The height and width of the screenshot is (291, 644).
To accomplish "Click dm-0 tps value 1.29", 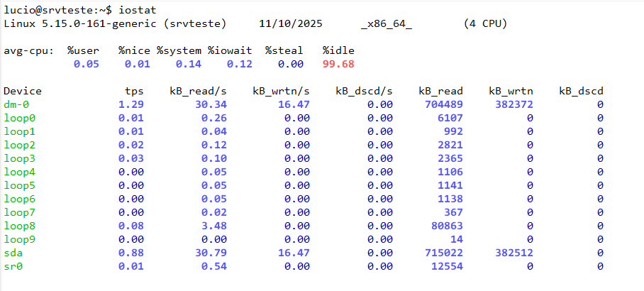I will [x=131, y=105].
